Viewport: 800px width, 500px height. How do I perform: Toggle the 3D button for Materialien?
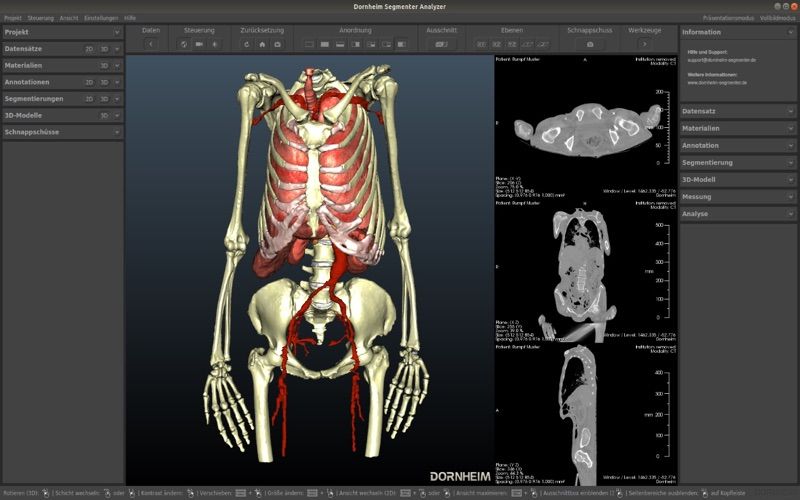tap(104, 66)
